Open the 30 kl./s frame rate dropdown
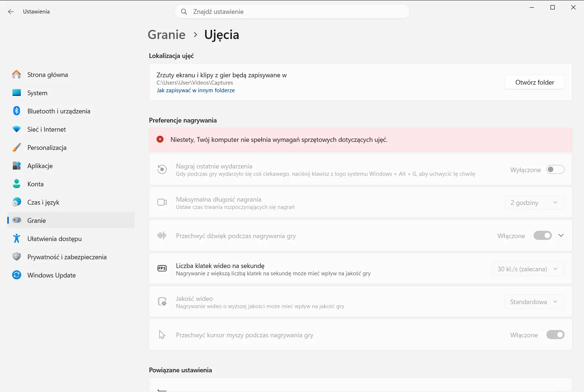584x392 pixels. point(528,269)
